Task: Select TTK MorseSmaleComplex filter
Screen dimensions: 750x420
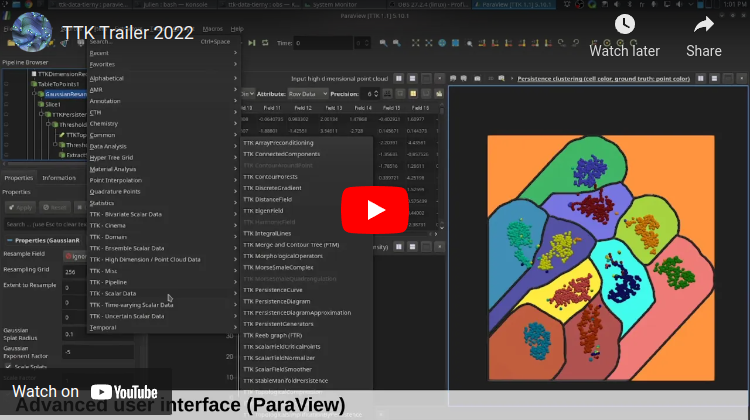Action: (306, 267)
